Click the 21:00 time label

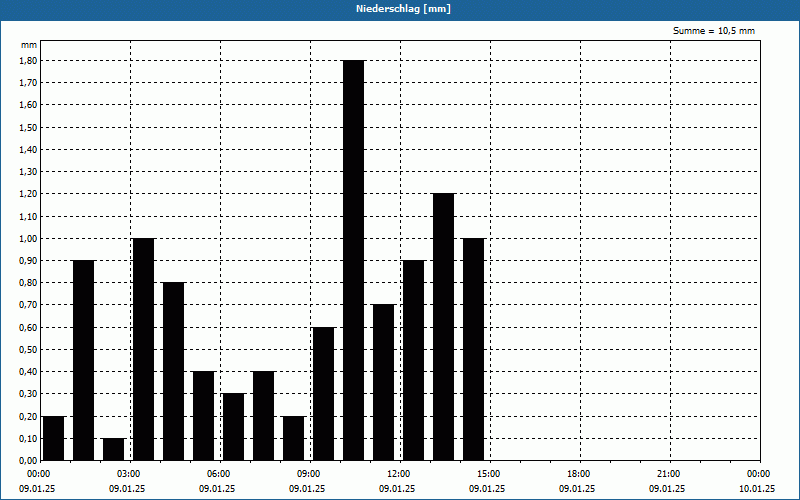point(668,474)
